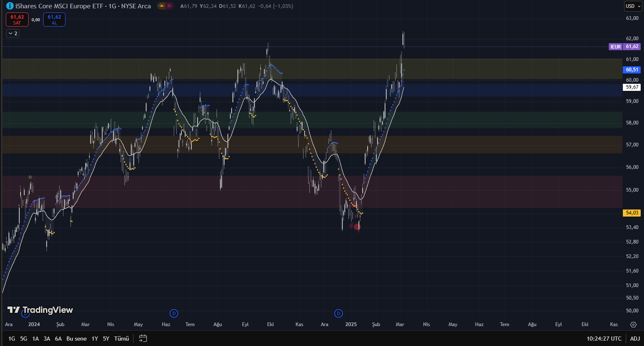Select the 1G time range

(x=12, y=339)
